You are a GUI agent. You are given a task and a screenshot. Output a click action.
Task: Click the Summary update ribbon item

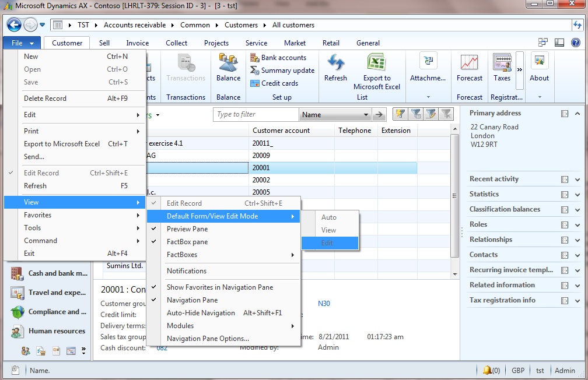point(282,71)
